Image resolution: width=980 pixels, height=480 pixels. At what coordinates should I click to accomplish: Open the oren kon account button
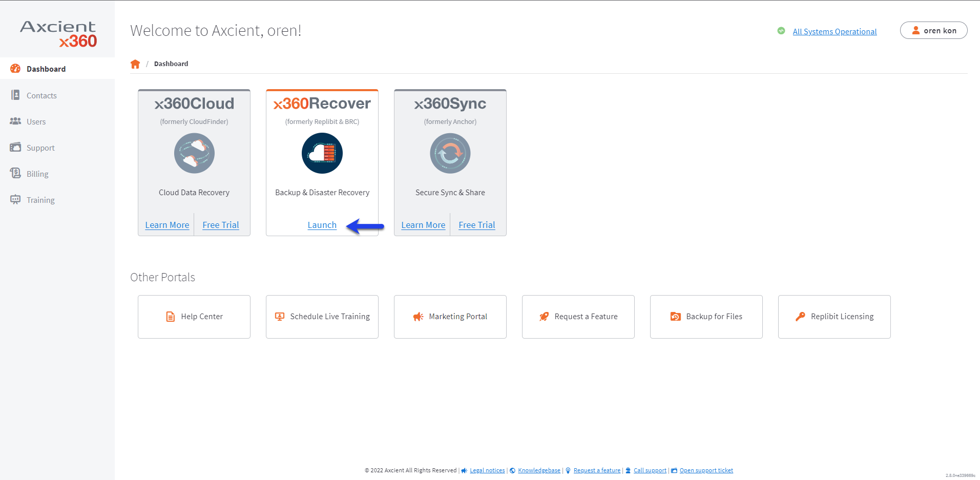934,30
